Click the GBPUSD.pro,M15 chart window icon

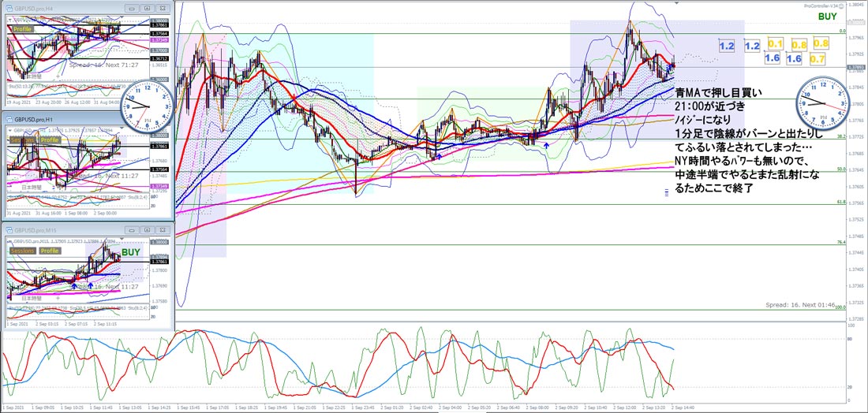click(x=9, y=230)
